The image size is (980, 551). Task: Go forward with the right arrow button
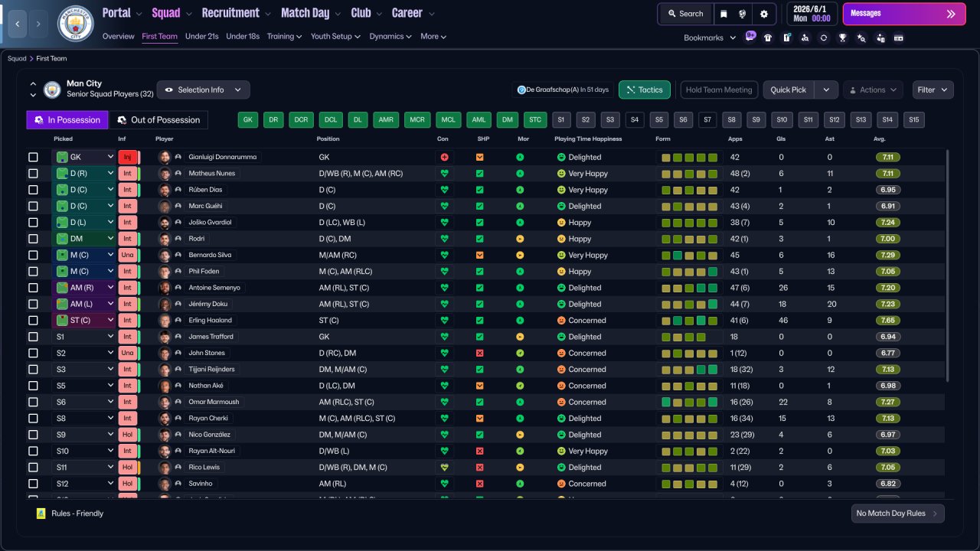(x=38, y=24)
